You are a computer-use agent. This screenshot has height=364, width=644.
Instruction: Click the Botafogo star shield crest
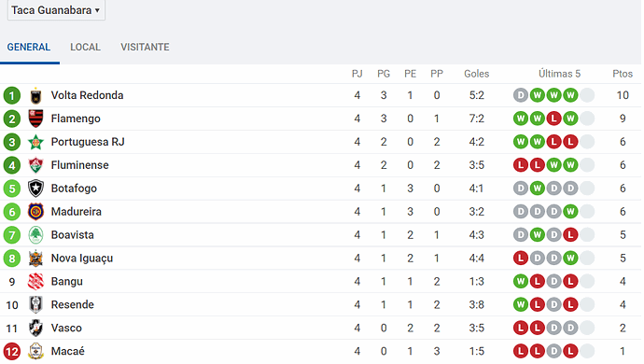35,189
